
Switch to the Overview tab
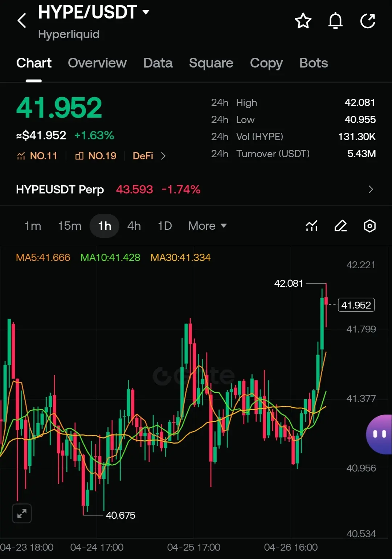click(x=97, y=63)
